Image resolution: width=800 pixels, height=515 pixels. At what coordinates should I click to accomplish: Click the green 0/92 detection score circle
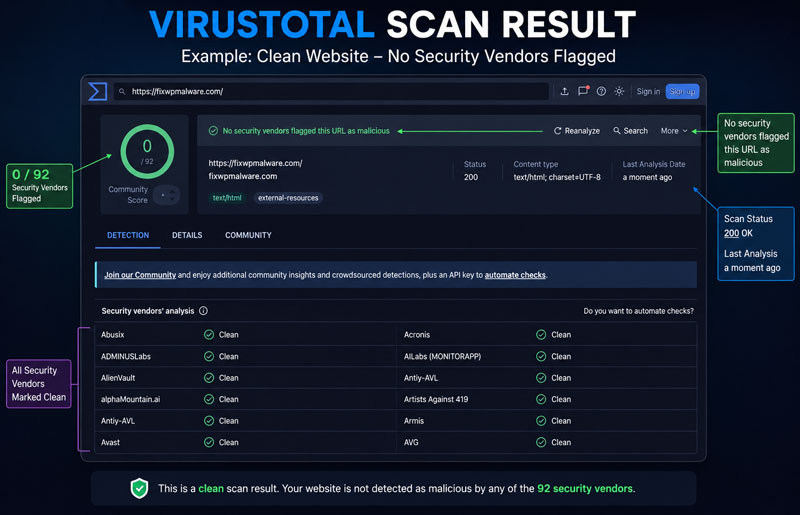coord(147,152)
